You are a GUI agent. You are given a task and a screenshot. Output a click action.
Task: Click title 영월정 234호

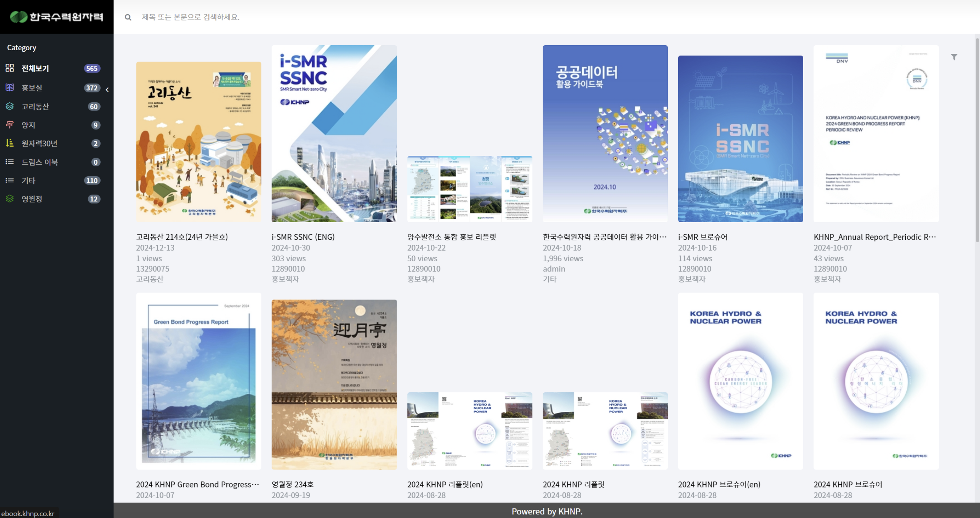tap(292, 484)
